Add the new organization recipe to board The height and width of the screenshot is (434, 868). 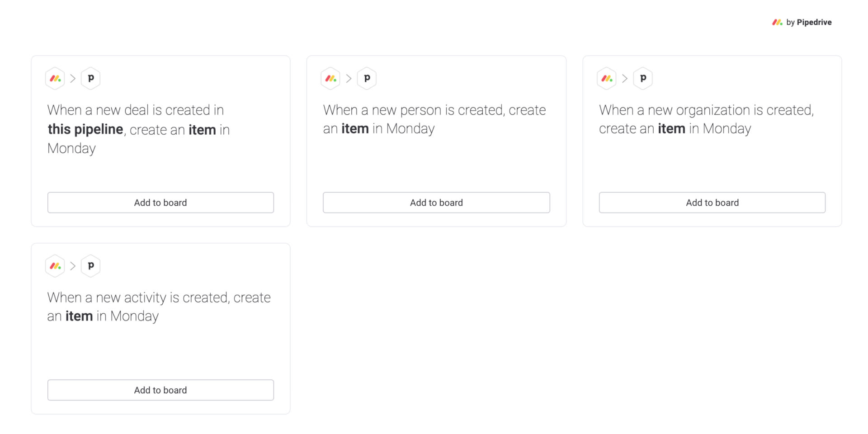[712, 203]
